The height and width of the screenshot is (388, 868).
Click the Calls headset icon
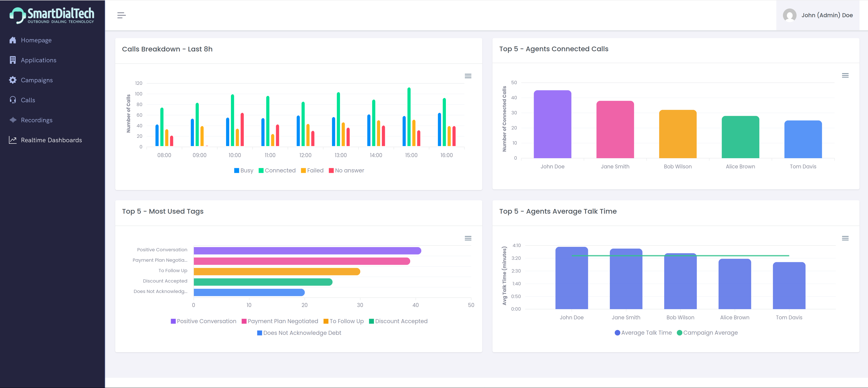click(13, 100)
